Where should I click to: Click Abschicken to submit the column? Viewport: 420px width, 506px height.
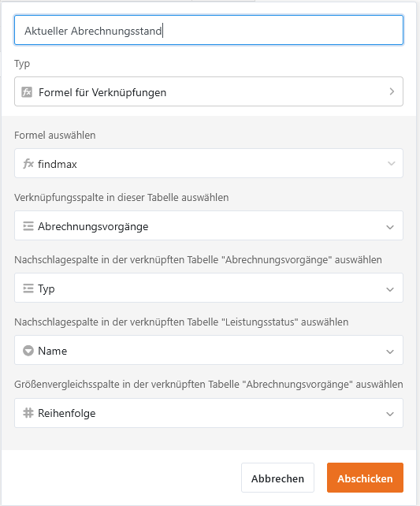click(365, 478)
